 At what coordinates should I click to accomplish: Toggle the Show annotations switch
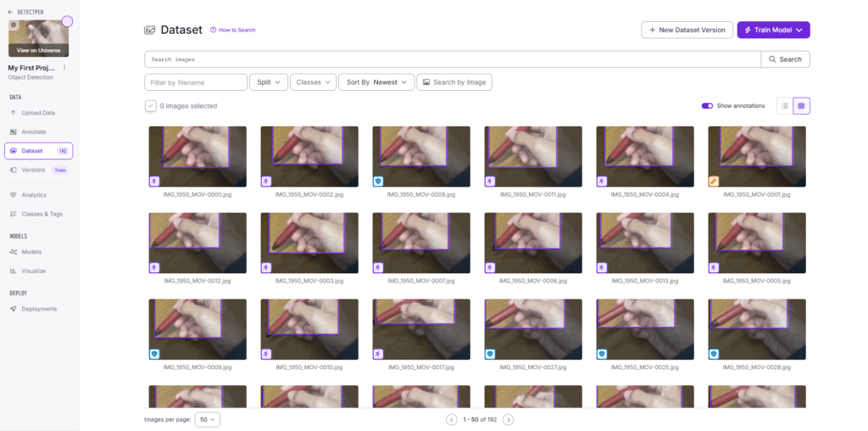tap(707, 106)
